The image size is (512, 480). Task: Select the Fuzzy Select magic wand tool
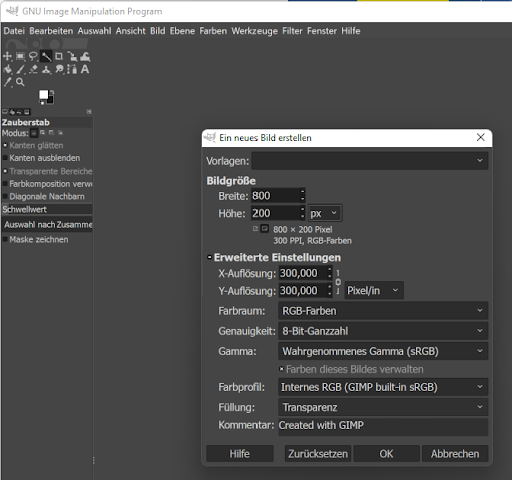[46, 56]
